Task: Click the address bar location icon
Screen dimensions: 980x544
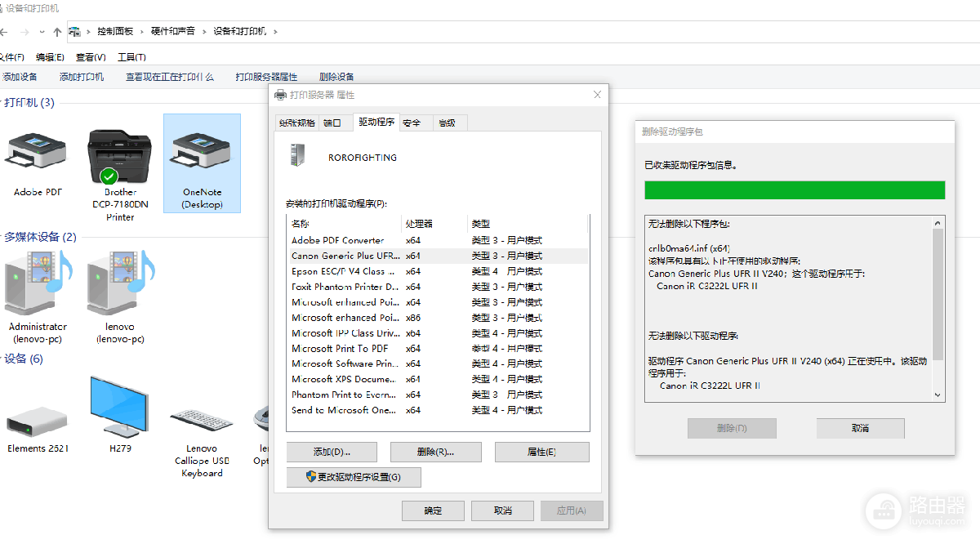Action: tap(76, 31)
